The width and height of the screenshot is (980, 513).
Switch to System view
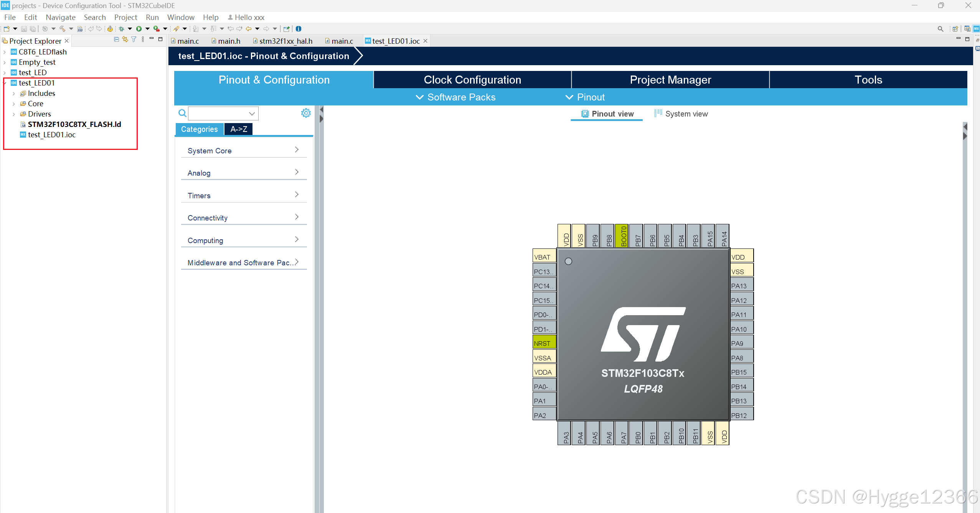681,114
